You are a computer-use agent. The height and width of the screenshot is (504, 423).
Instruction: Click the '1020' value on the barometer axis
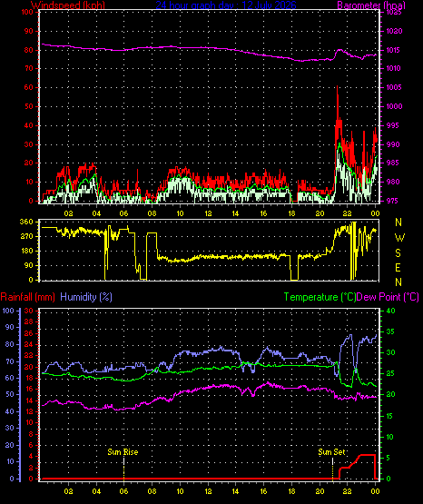[394, 31]
